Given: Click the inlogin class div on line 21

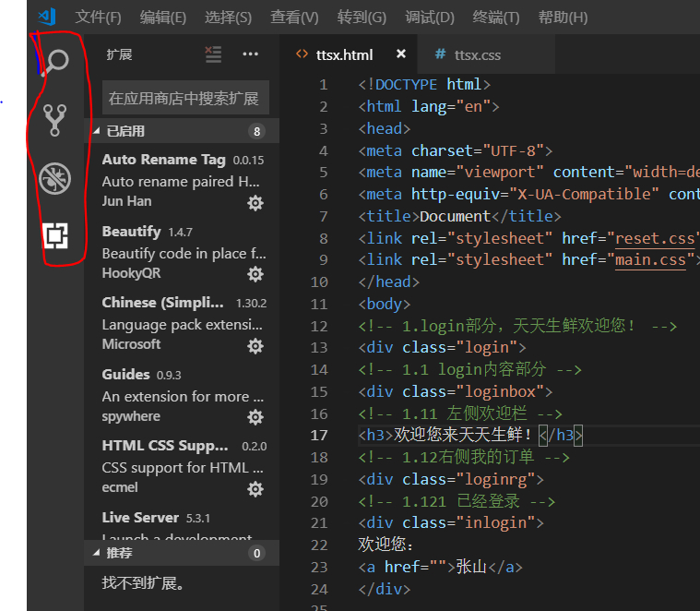Looking at the screenshot, I should (451, 522).
